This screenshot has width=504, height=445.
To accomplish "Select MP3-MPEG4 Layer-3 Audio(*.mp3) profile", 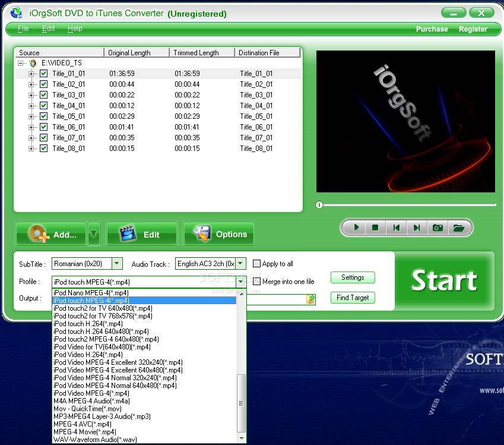I will coord(144,416).
